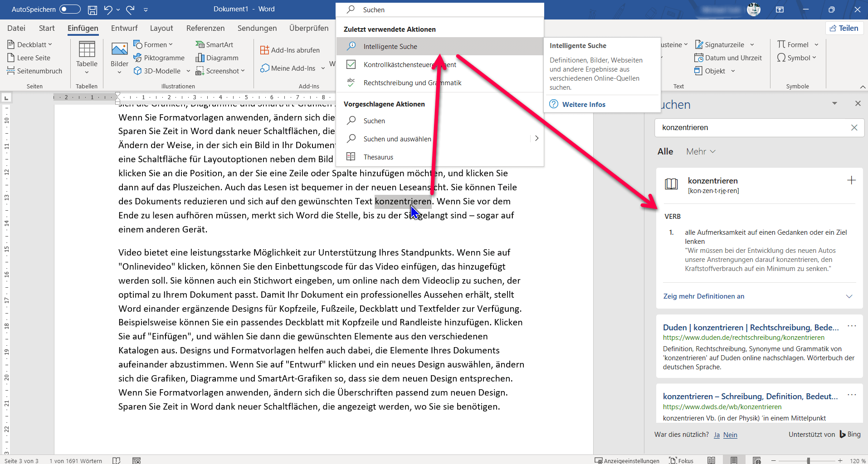
Task: Select Intelligente Suche from the actions list
Action: pyautogui.click(x=440, y=46)
